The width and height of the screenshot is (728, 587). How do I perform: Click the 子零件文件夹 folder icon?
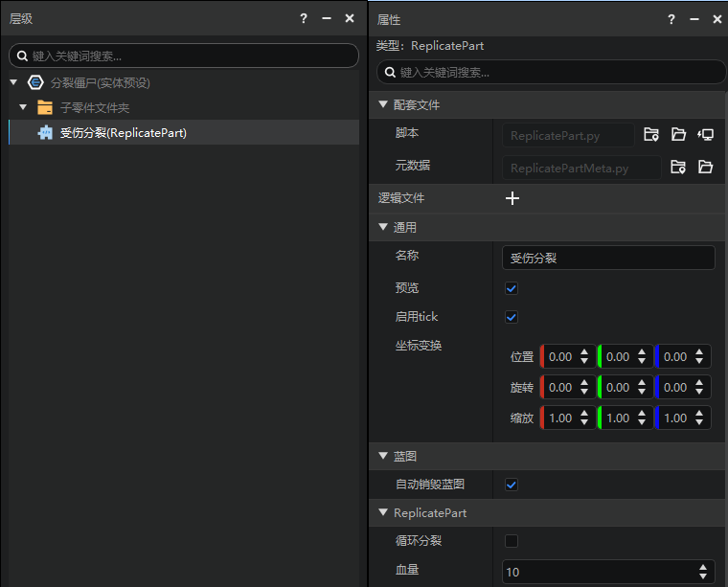pos(45,107)
